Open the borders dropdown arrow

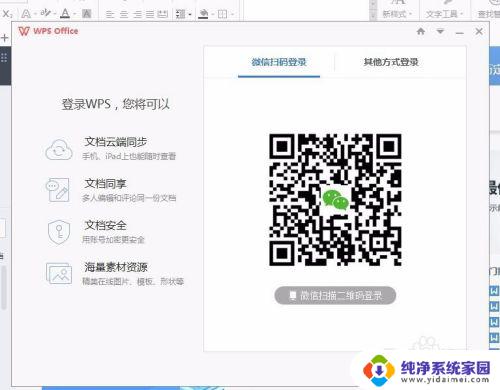coord(232,15)
